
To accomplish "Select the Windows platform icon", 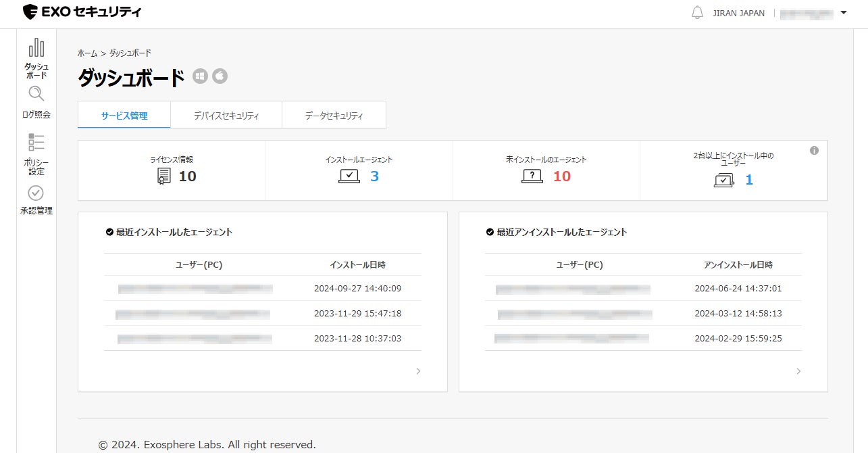I will 200,76.
